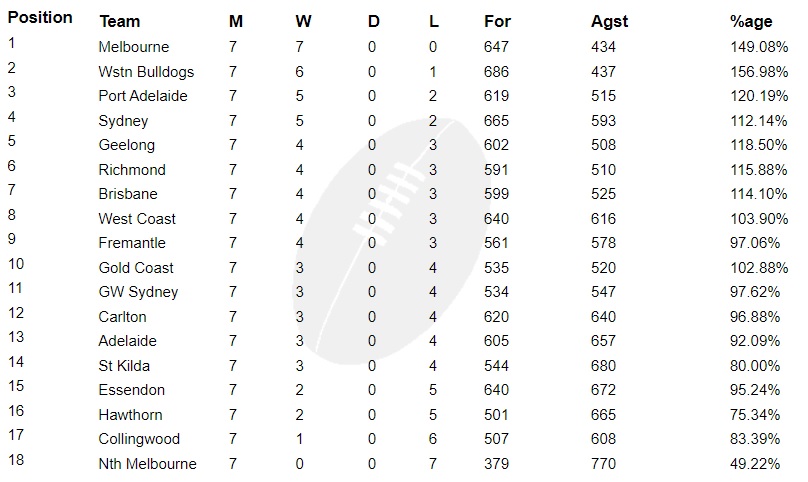The width and height of the screenshot is (808, 482).
Task: Click the Melbourne team name
Action: point(134,47)
